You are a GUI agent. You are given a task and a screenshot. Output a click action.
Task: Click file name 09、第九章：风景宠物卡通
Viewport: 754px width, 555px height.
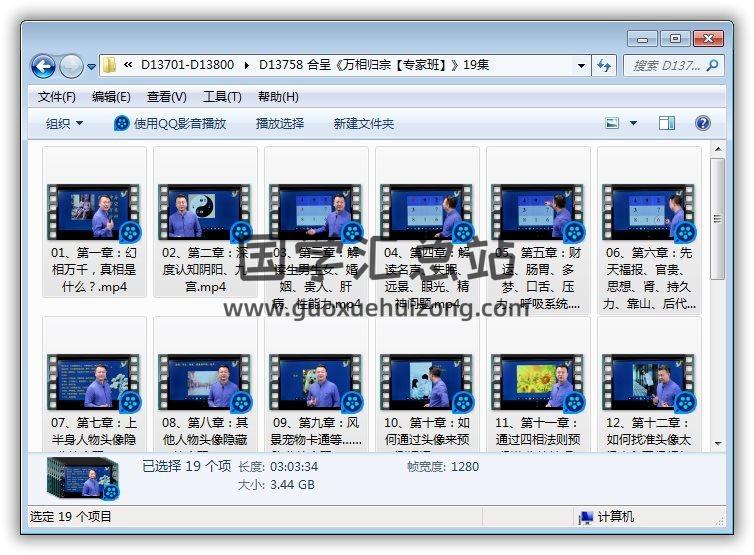coord(316,433)
